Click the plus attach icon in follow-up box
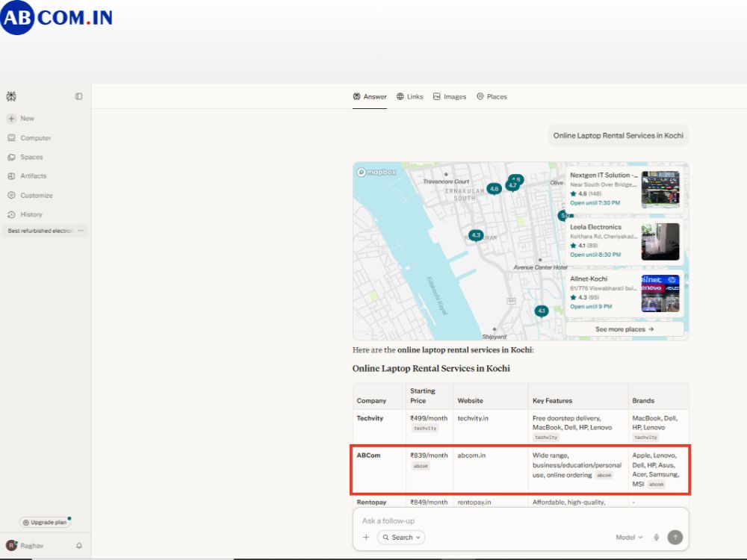747x560 pixels. pos(366,537)
